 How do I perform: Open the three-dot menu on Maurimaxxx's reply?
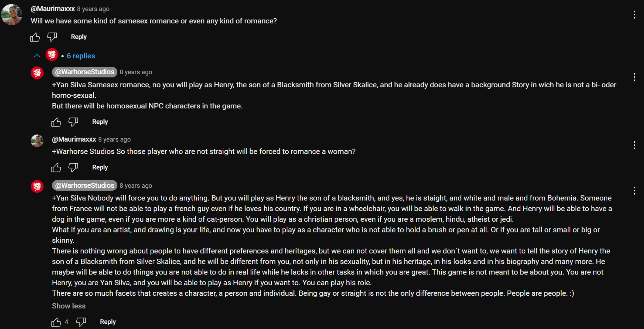pos(634,145)
